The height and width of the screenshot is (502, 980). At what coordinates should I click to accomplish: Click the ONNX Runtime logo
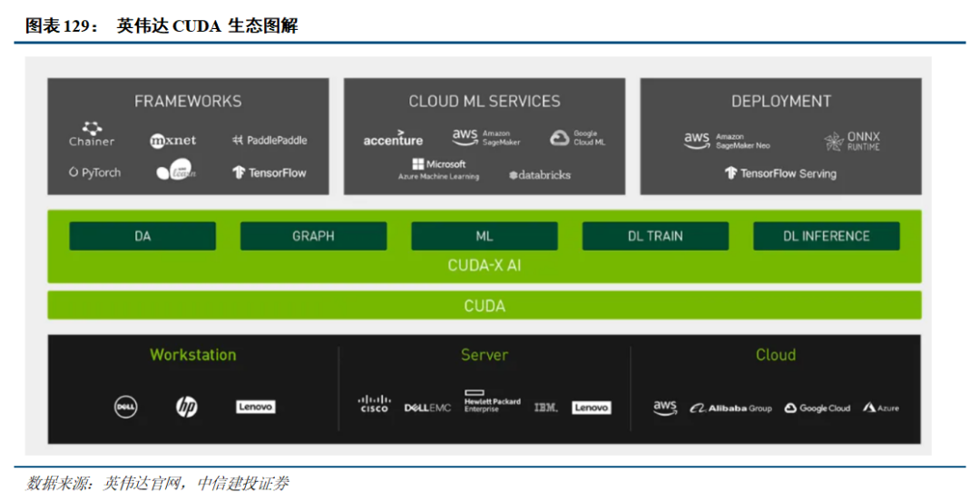click(x=852, y=141)
